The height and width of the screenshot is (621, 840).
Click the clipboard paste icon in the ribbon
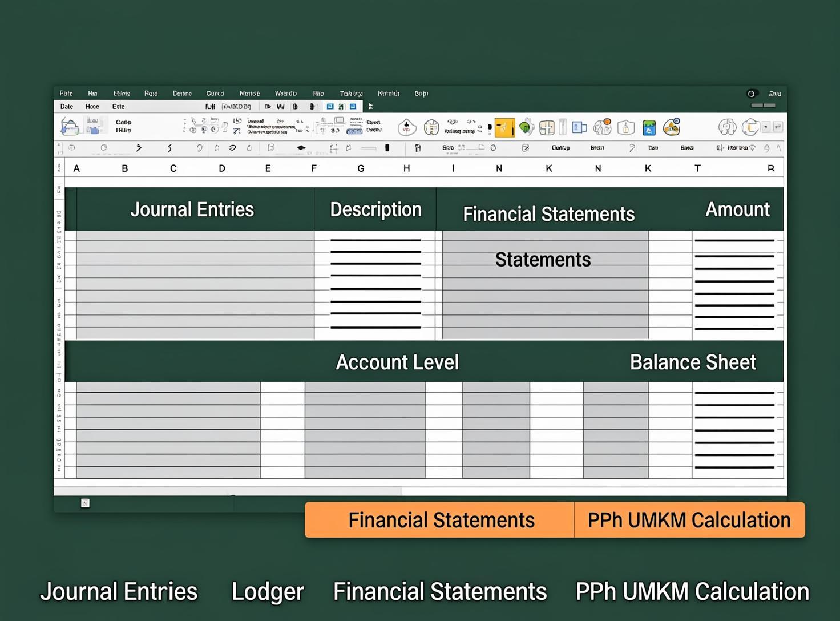(70, 126)
